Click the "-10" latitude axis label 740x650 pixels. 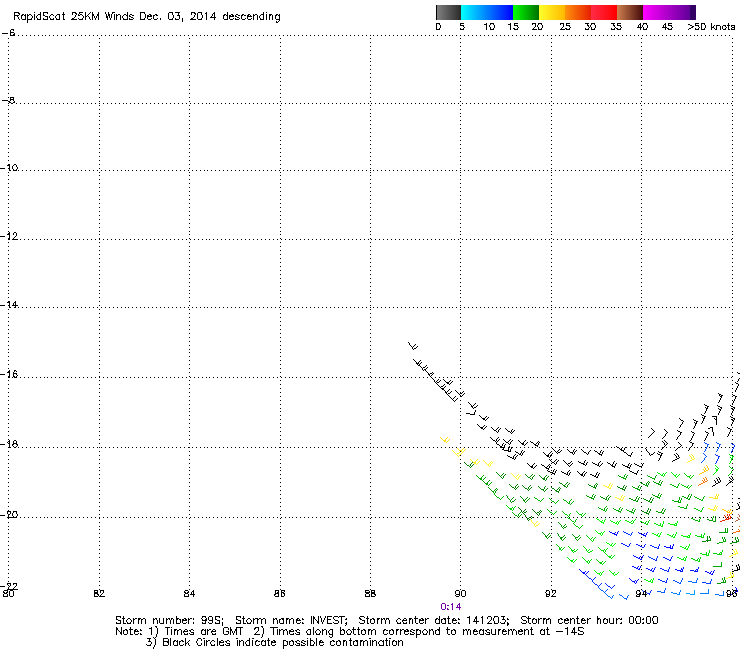click(x=10, y=168)
